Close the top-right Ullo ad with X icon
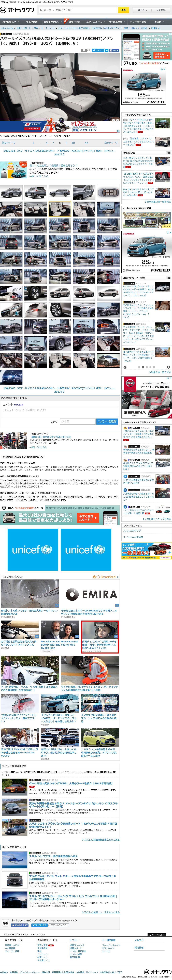This screenshot has width=172, height=980. coord(170,34)
